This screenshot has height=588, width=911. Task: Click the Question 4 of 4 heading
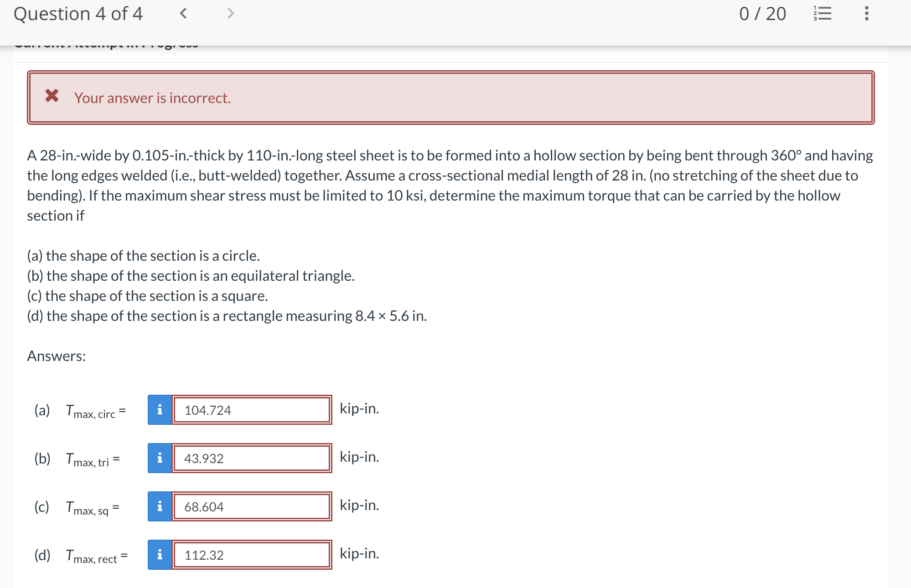pos(78,14)
